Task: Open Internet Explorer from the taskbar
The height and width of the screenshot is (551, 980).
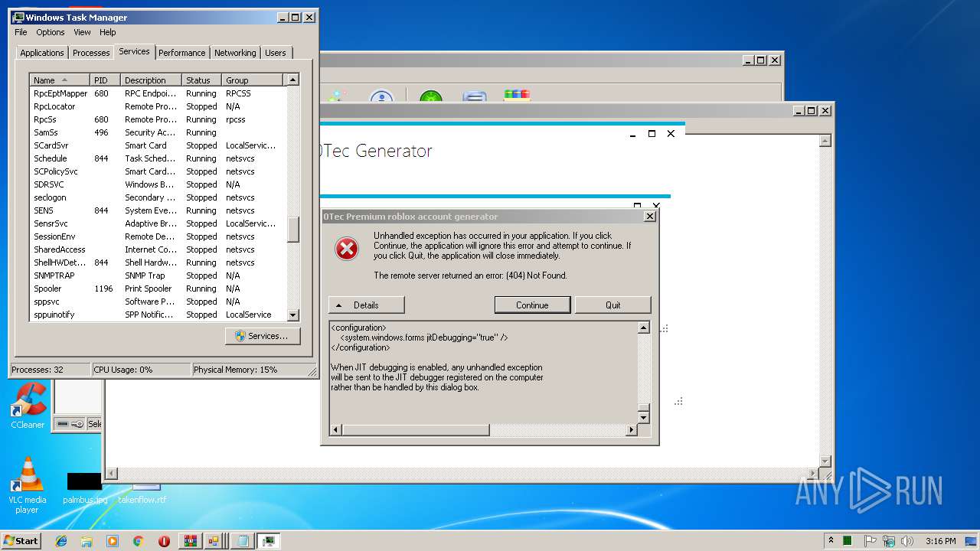Action: click(61, 540)
